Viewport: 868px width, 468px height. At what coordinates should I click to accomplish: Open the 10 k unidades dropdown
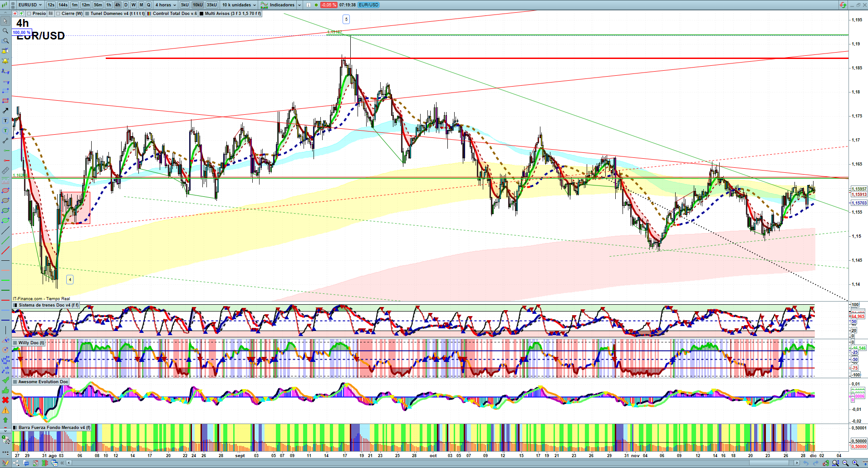(239, 5)
